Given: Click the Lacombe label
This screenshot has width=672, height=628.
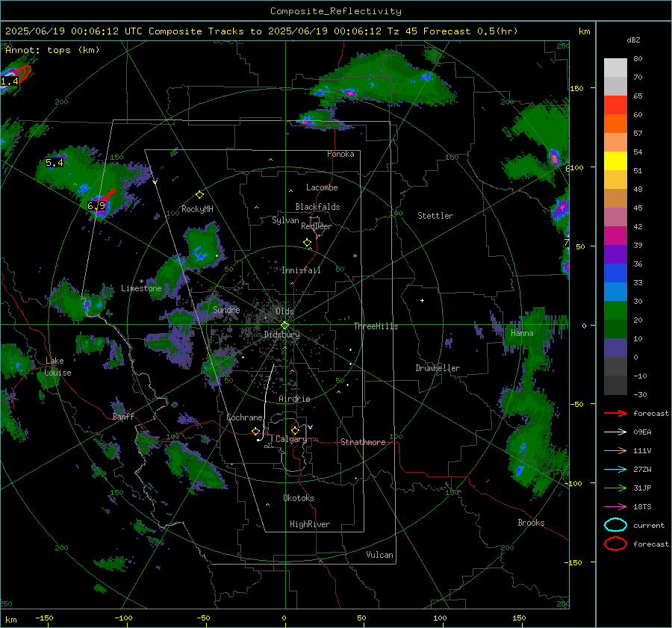Looking at the screenshot, I should click(x=322, y=187).
